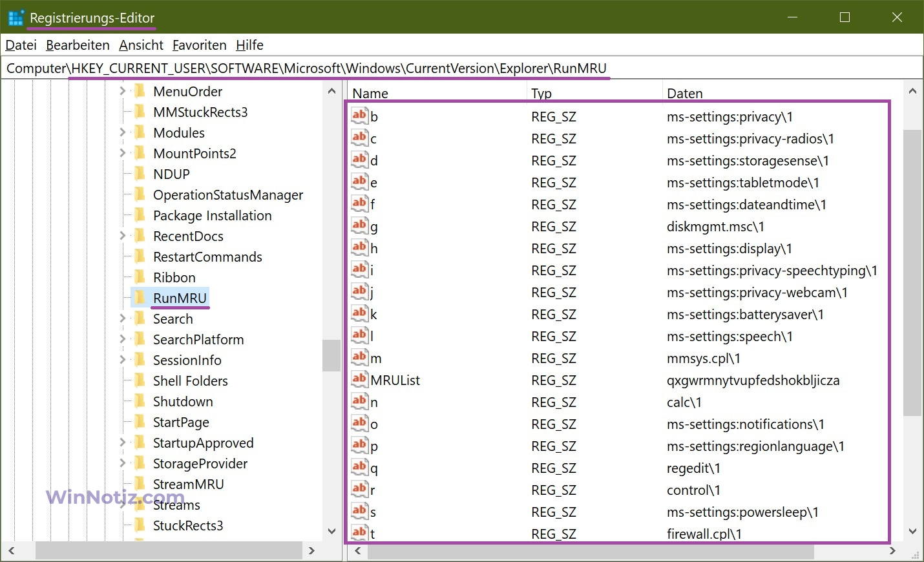Open the Ansicht menu

pos(141,45)
